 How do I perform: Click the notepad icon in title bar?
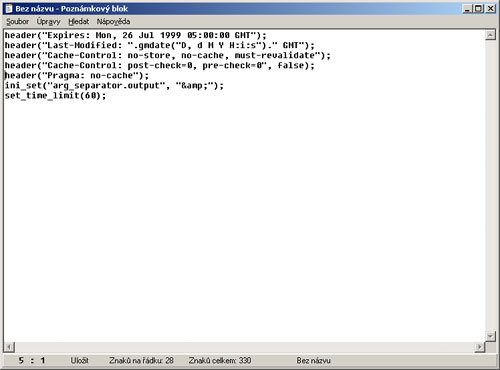coord(9,8)
